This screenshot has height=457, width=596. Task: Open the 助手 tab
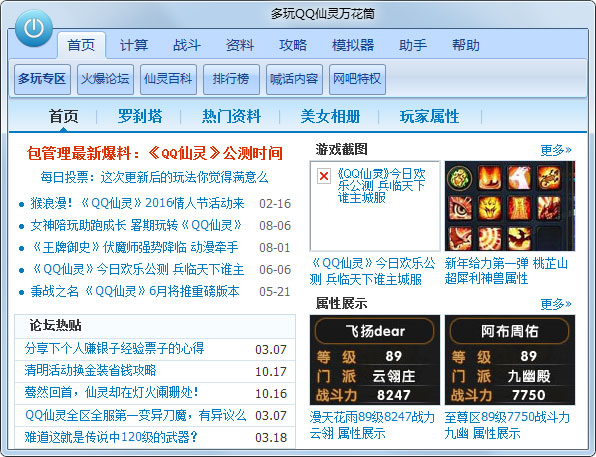click(x=413, y=45)
